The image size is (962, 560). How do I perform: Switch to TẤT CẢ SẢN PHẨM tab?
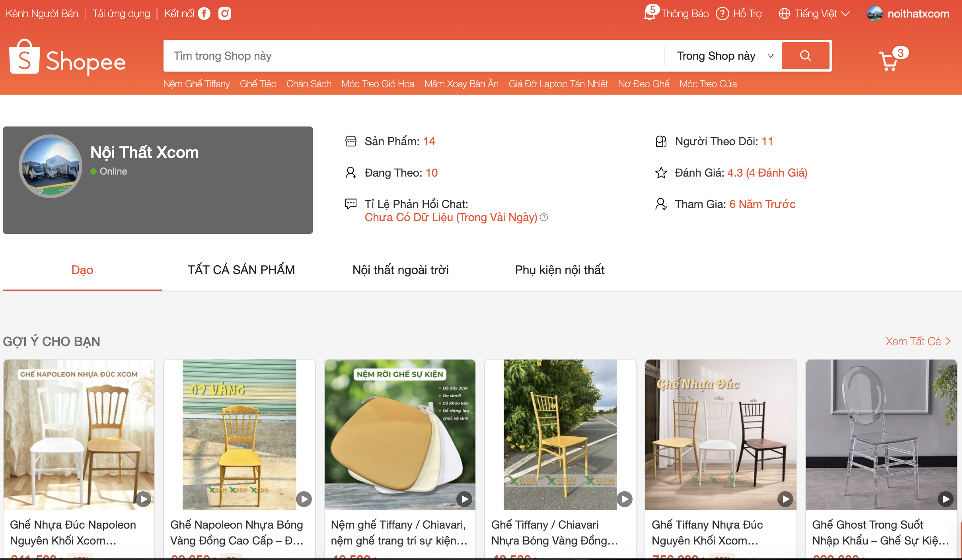pyautogui.click(x=241, y=270)
